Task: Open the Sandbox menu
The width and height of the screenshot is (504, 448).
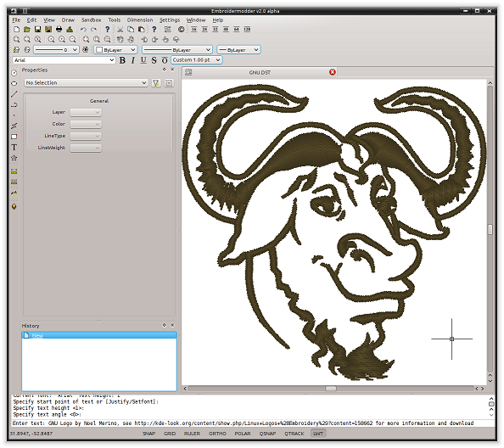Action: (x=92, y=20)
